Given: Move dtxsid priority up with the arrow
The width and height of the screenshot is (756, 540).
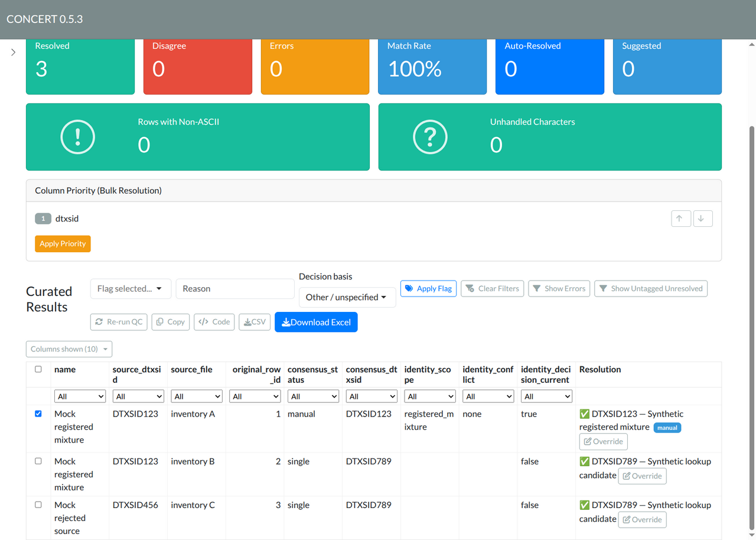Looking at the screenshot, I should [x=681, y=219].
